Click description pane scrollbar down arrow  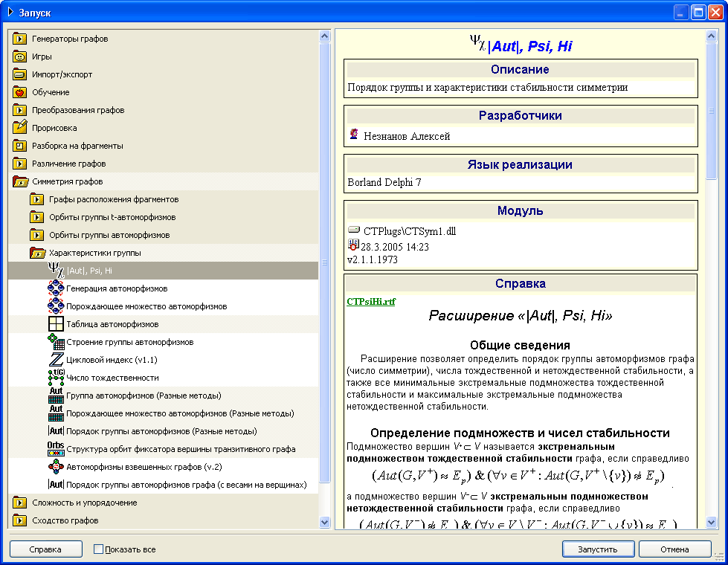[x=712, y=522]
